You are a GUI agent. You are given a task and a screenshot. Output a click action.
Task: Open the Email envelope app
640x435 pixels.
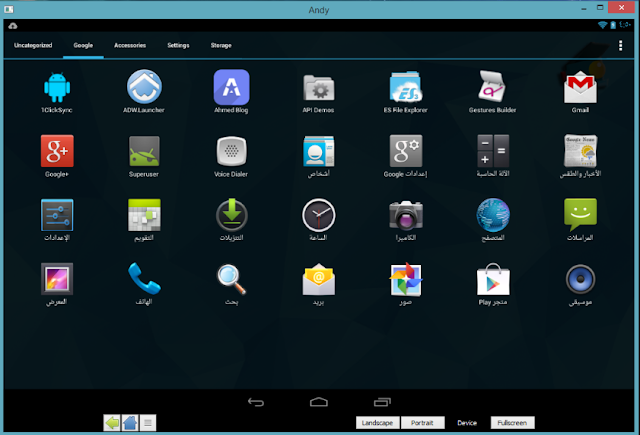coord(319,279)
